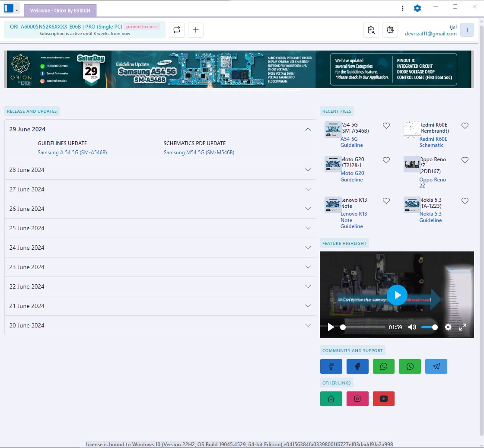Click the devrizal11@gmail.com email link
The height and width of the screenshot is (448, 484).
[x=430, y=34]
